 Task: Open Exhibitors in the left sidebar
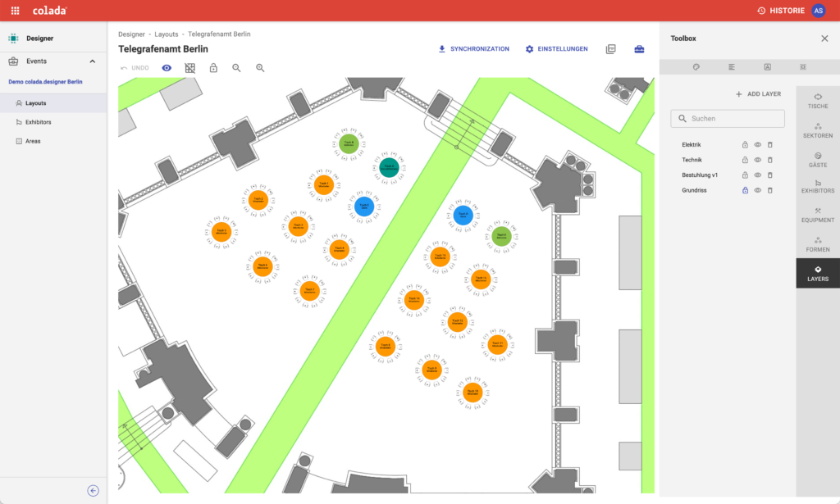pos(38,122)
